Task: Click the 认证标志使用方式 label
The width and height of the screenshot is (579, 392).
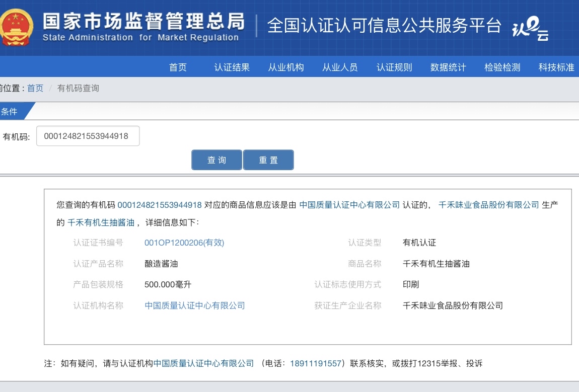Action: [x=348, y=285]
